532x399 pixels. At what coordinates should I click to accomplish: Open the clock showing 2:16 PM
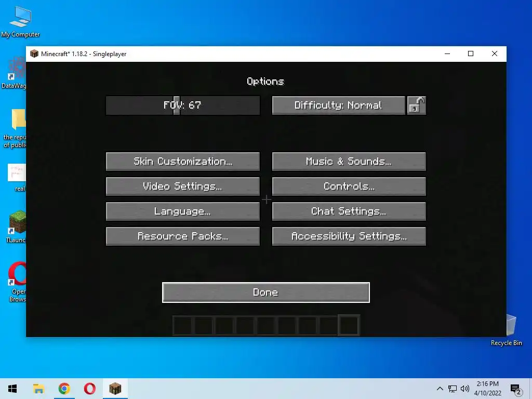[487, 389]
